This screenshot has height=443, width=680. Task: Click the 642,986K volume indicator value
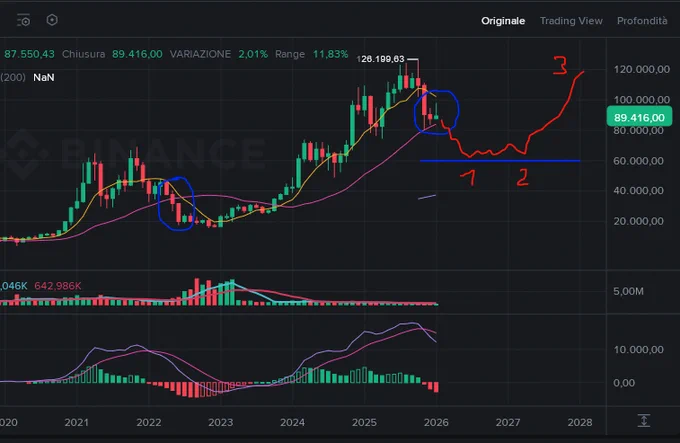coord(58,286)
